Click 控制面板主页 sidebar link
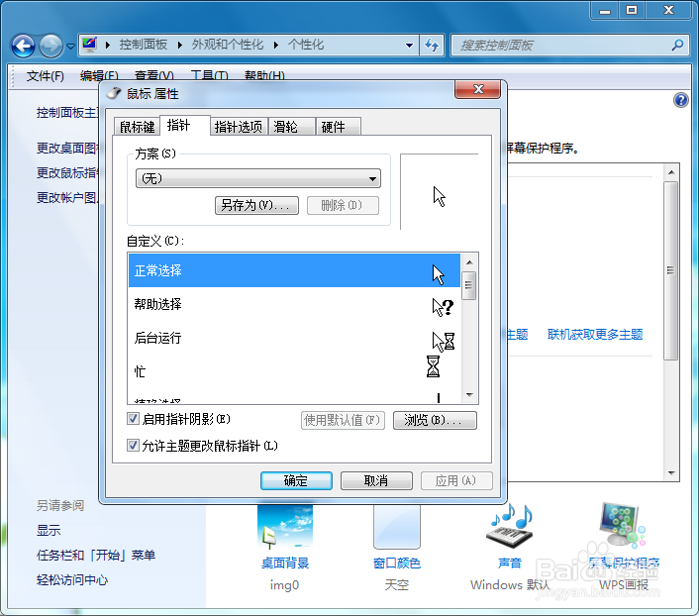 click(67, 113)
